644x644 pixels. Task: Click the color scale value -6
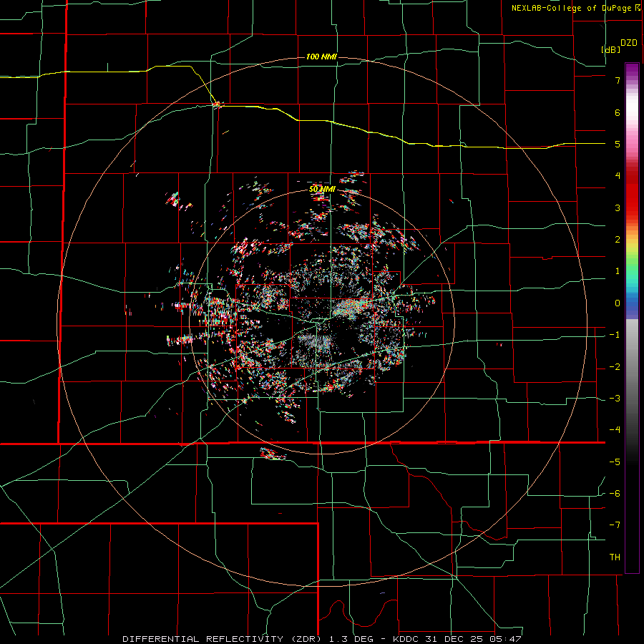pos(615,494)
